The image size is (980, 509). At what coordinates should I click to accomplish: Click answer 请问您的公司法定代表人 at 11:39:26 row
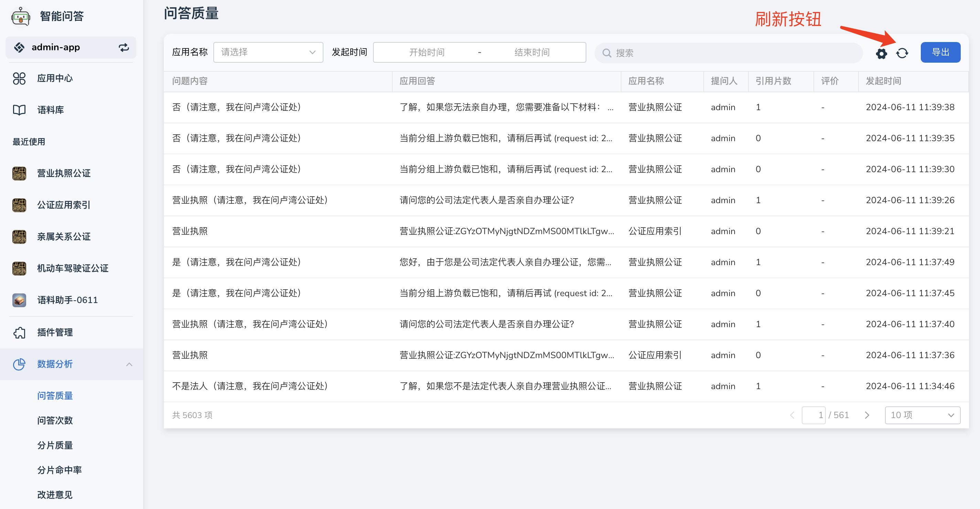click(x=487, y=200)
